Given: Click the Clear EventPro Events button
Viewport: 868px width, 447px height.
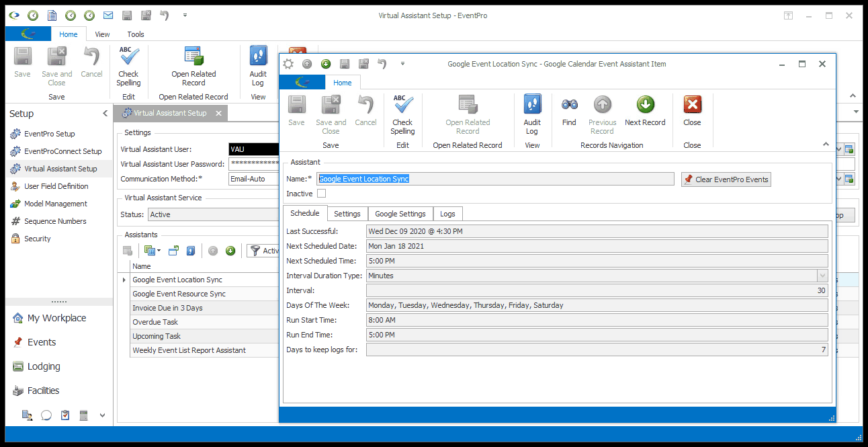Looking at the screenshot, I should tap(726, 179).
